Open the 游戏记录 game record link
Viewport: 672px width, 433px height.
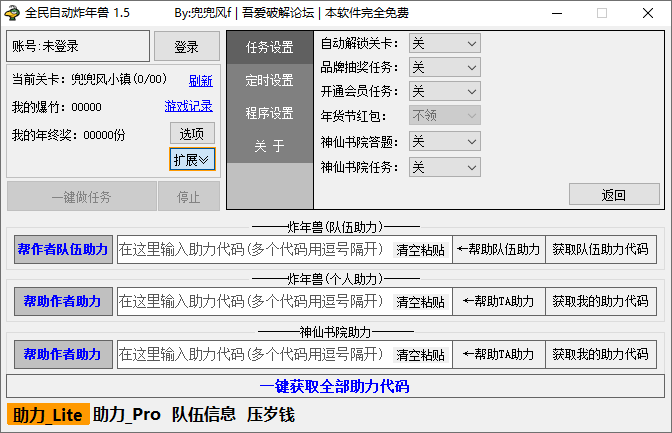click(188, 106)
